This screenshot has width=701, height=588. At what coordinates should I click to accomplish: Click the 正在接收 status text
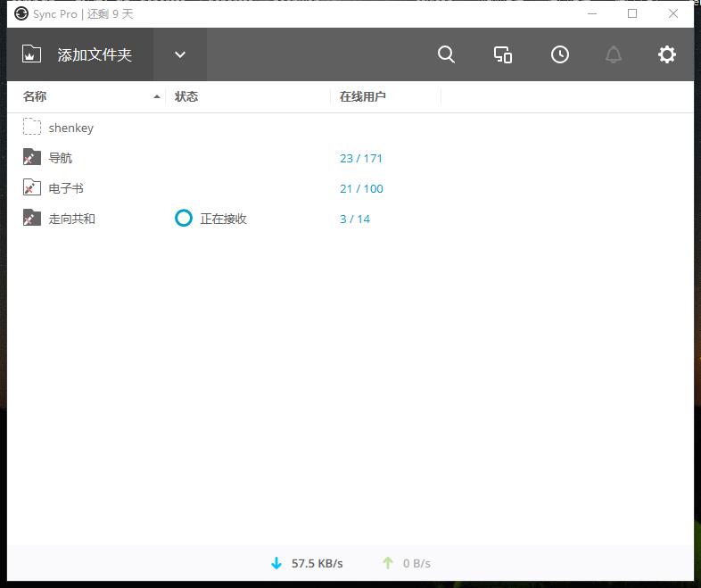pyautogui.click(x=224, y=219)
